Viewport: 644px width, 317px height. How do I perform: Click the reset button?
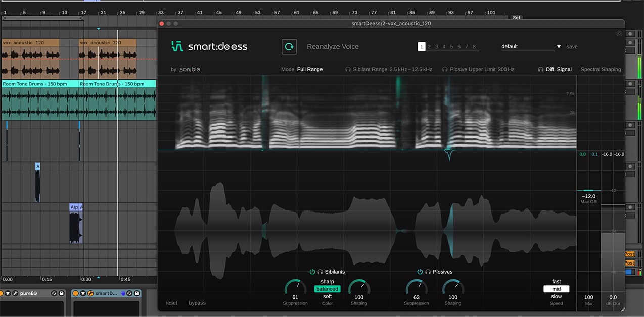coord(172,303)
